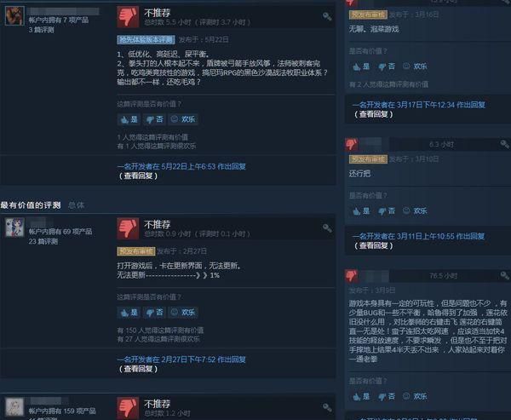The height and width of the screenshot is (420, 511).
Task: Vote 是 on the 还行把 review
Action: [361, 211]
